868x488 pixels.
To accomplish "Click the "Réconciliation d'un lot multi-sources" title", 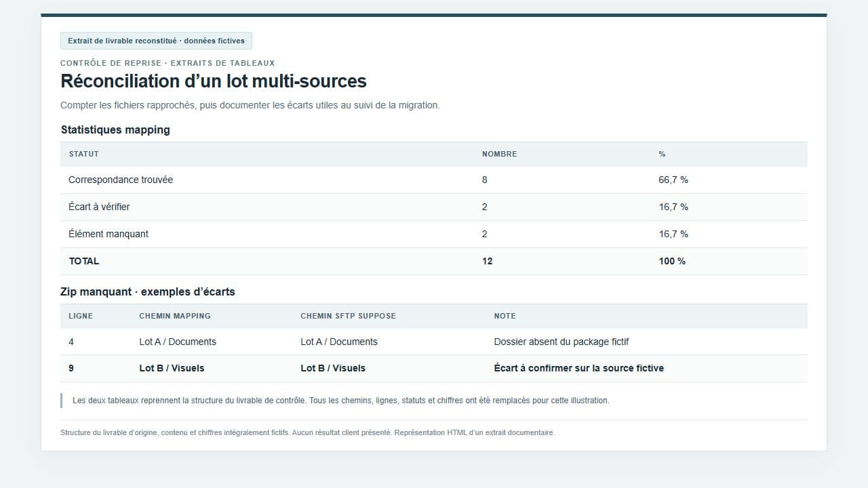I will (x=214, y=81).
